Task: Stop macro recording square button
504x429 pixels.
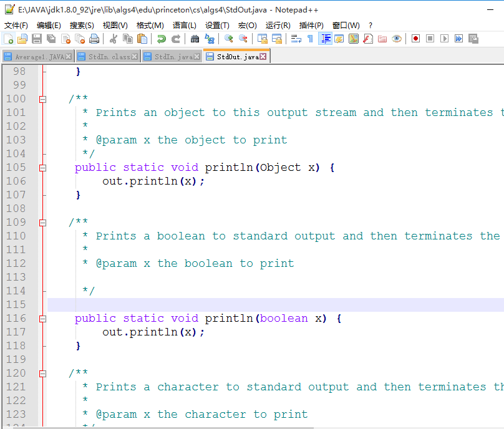Action: [430, 39]
